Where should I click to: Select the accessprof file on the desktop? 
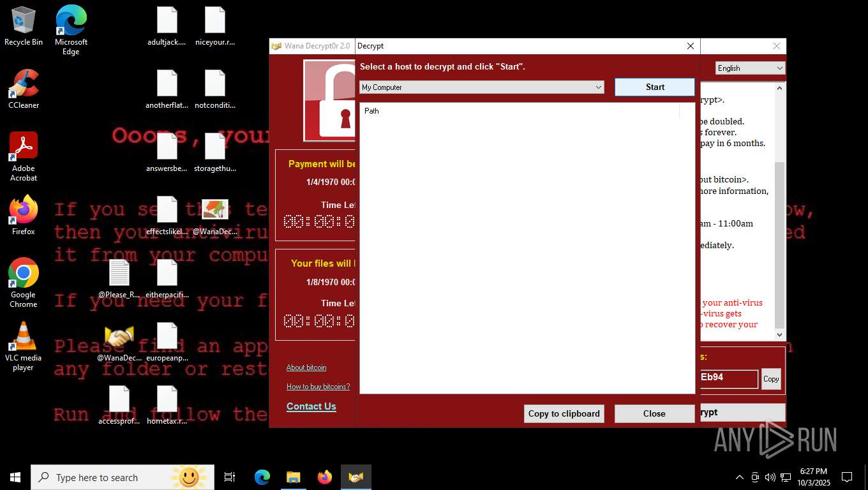[119, 406]
